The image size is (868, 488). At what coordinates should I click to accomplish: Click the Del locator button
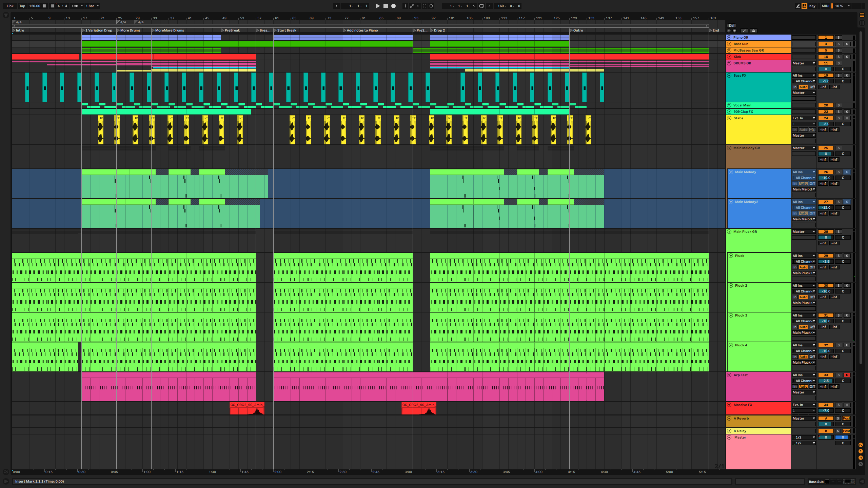[x=732, y=25]
